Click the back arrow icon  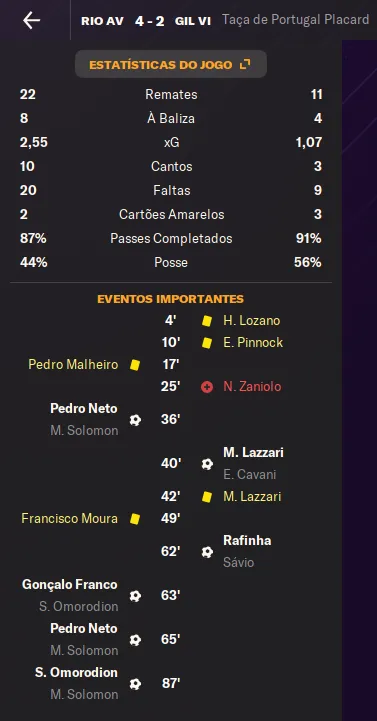(32, 20)
